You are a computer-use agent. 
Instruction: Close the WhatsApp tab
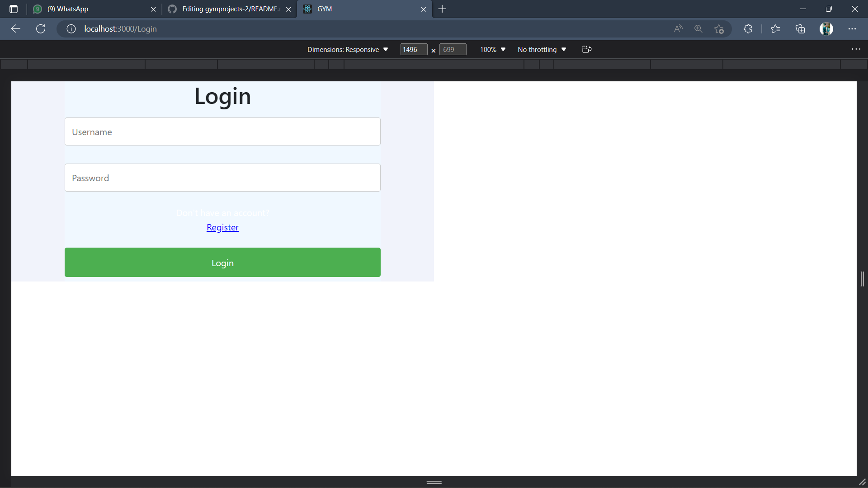click(153, 9)
